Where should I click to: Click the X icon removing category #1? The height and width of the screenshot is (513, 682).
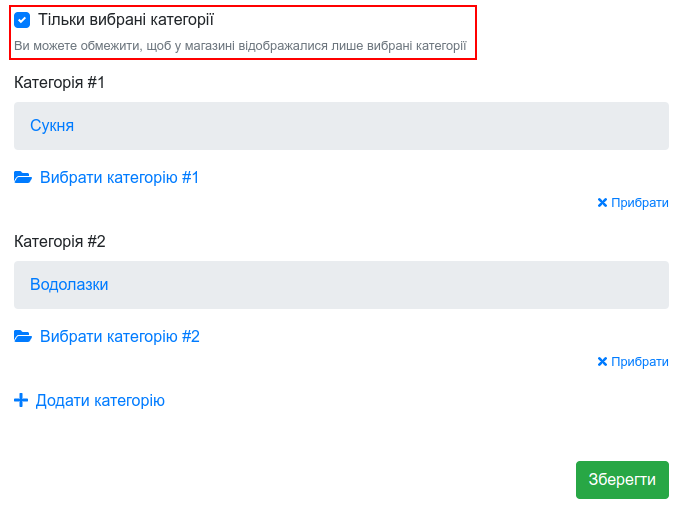pos(602,203)
